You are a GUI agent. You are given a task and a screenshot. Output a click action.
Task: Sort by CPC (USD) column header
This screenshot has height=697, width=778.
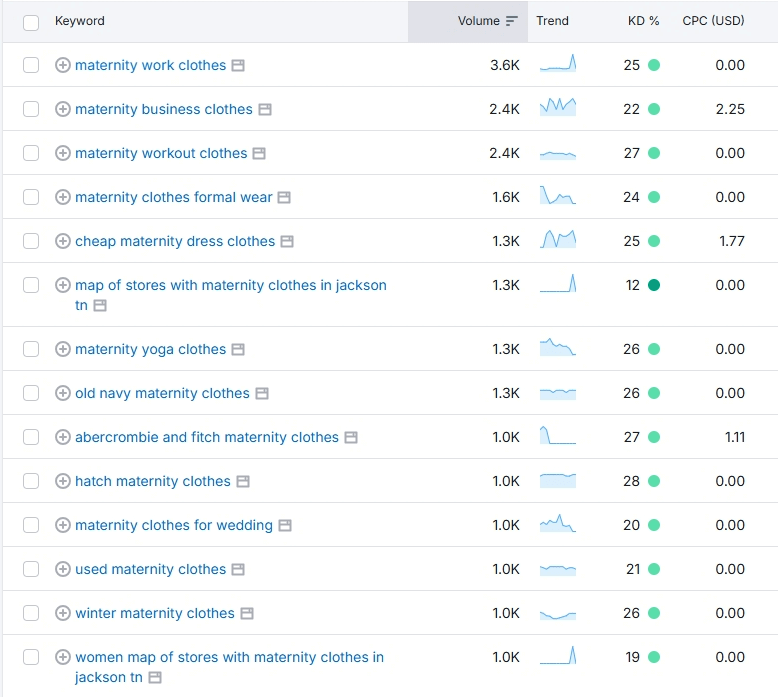pyautogui.click(x=713, y=21)
